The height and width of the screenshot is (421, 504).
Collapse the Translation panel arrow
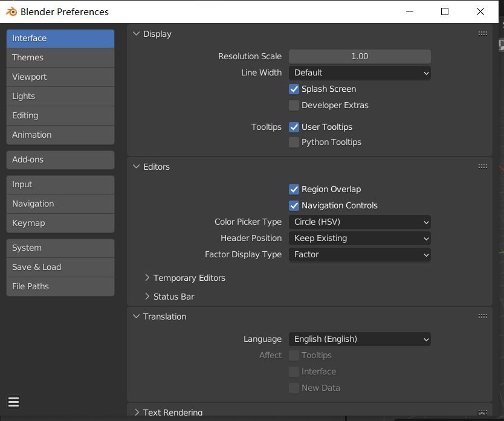click(136, 317)
